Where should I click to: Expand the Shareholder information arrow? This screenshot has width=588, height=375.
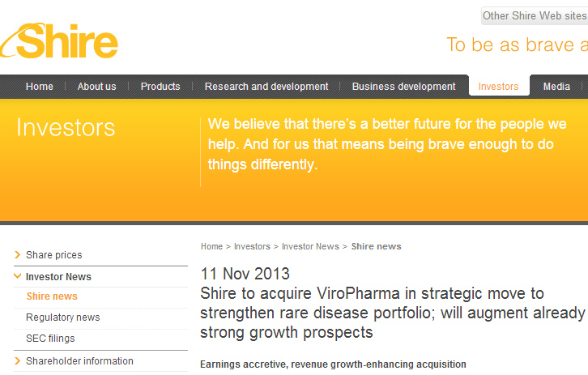(x=18, y=361)
